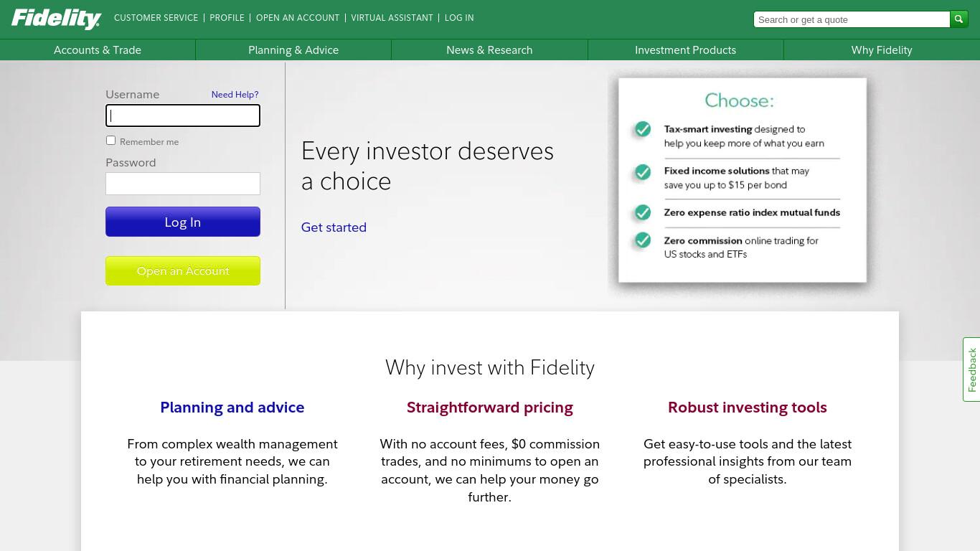Viewport: 980px width, 551px height.
Task: Click Open an Account in header
Action: tap(298, 18)
